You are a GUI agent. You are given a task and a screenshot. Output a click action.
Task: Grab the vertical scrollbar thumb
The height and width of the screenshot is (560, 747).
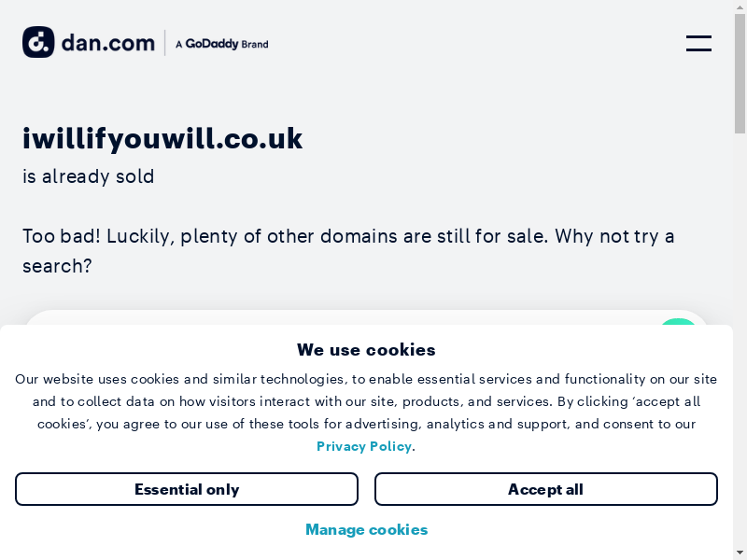coord(740,75)
